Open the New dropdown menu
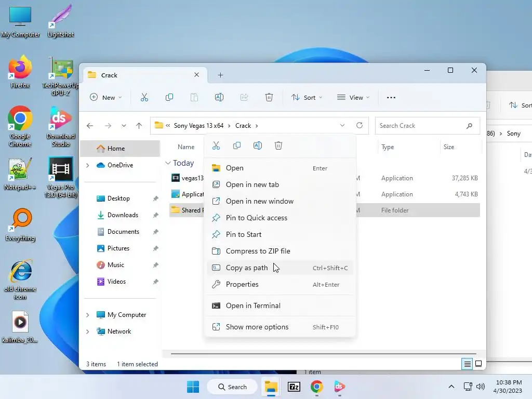 click(105, 97)
